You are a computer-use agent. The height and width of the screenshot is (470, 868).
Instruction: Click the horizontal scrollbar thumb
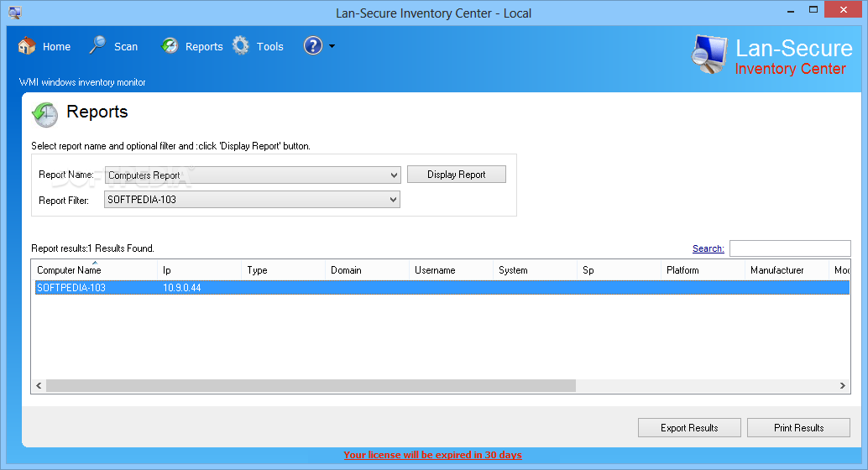pos(311,385)
